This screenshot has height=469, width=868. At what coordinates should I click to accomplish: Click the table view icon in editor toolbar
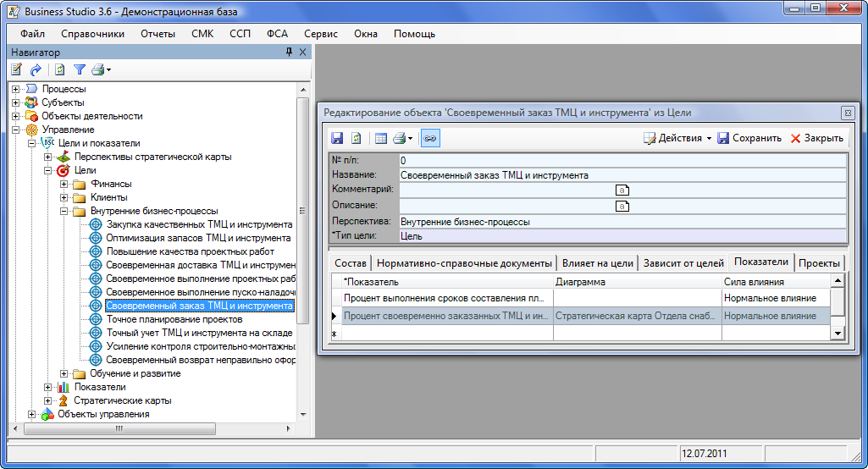[381, 139]
